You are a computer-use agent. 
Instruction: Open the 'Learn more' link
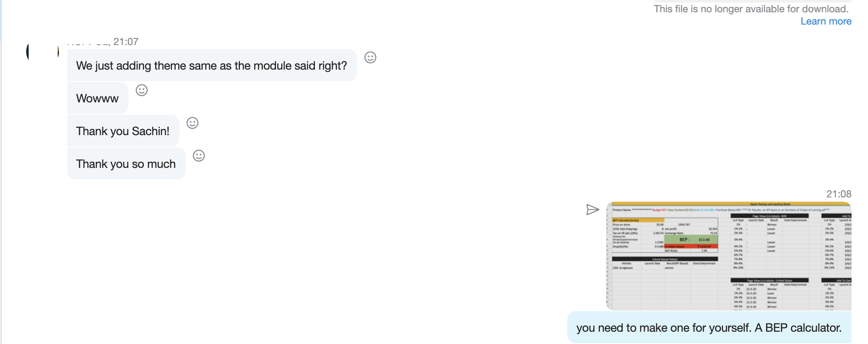pyautogui.click(x=826, y=21)
